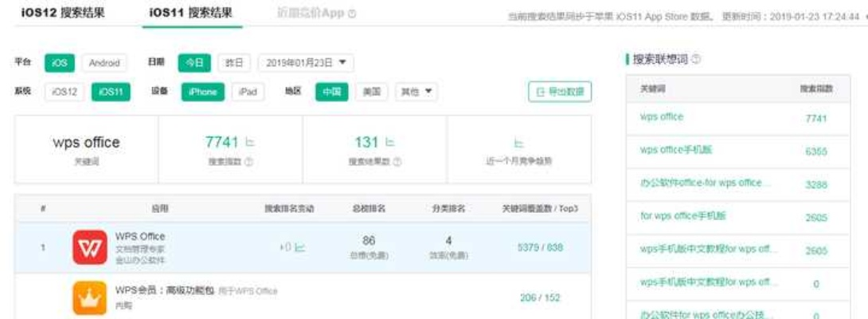This screenshot has width=868, height=319.
Task: Open the 'wps office手机版' suggested keyword link
Action: [x=674, y=150]
